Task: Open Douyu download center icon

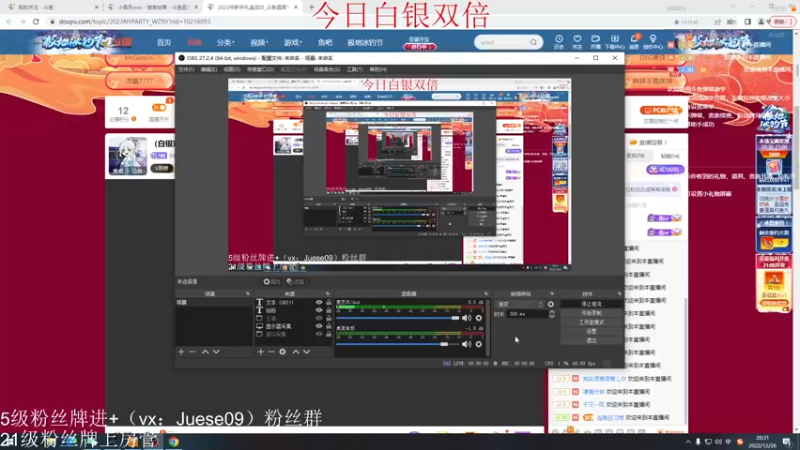Action: (614, 42)
